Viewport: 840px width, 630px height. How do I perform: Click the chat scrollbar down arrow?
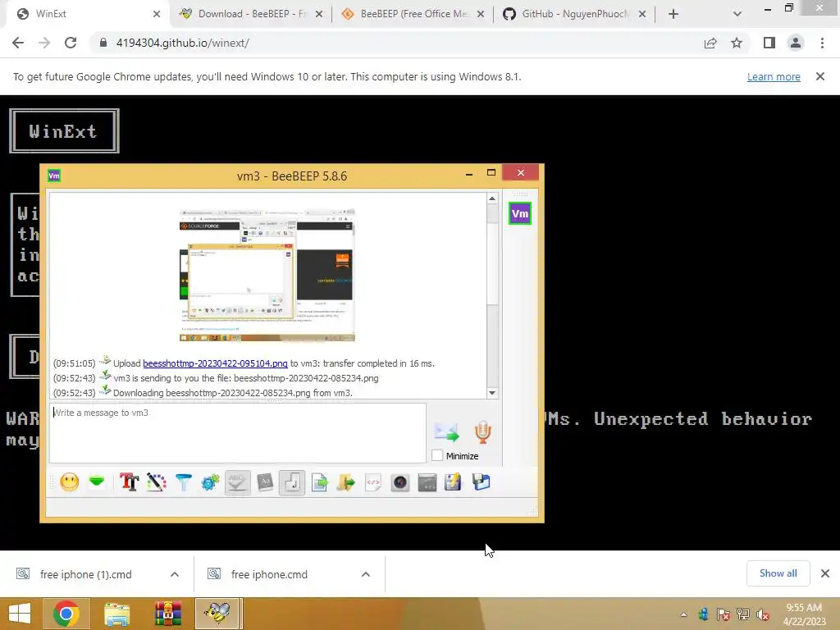coord(492,393)
